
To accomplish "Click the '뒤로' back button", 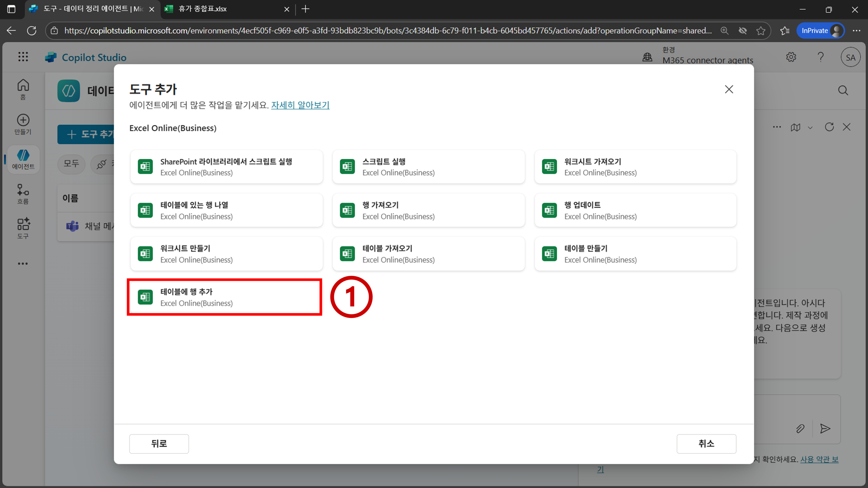I will (x=159, y=444).
